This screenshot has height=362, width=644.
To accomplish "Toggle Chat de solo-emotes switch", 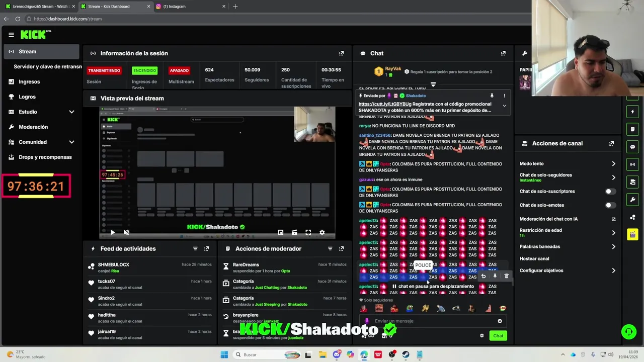I will [x=610, y=205].
